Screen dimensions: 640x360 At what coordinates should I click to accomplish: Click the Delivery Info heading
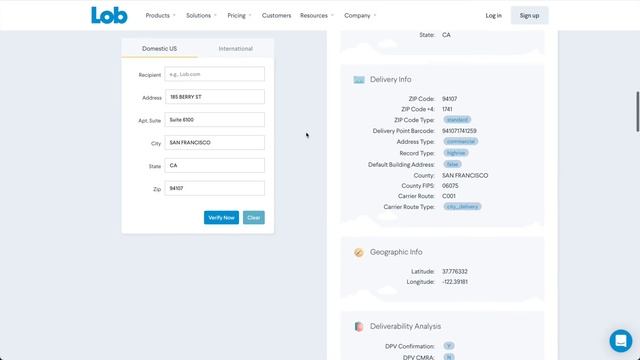[x=391, y=80]
